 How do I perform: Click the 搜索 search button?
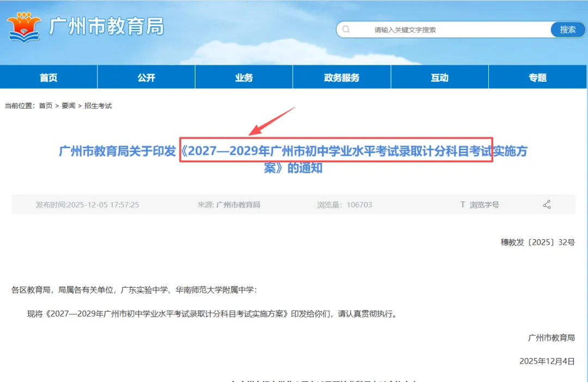coord(568,29)
